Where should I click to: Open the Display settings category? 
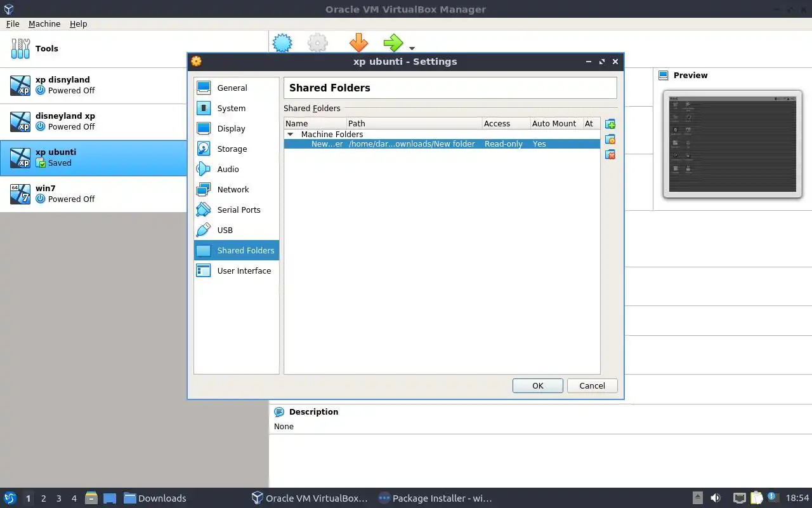pos(236,128)
